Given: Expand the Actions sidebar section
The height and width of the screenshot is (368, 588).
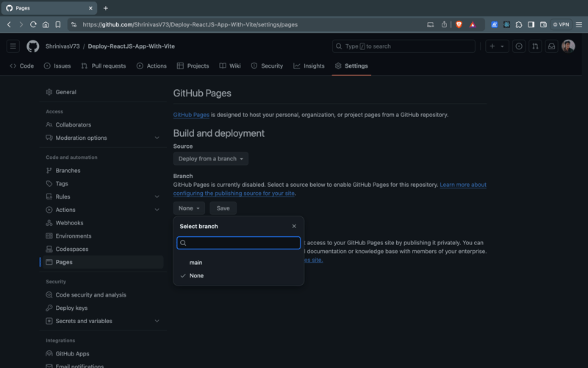Looking at the screenshot, I should point(157,210).
